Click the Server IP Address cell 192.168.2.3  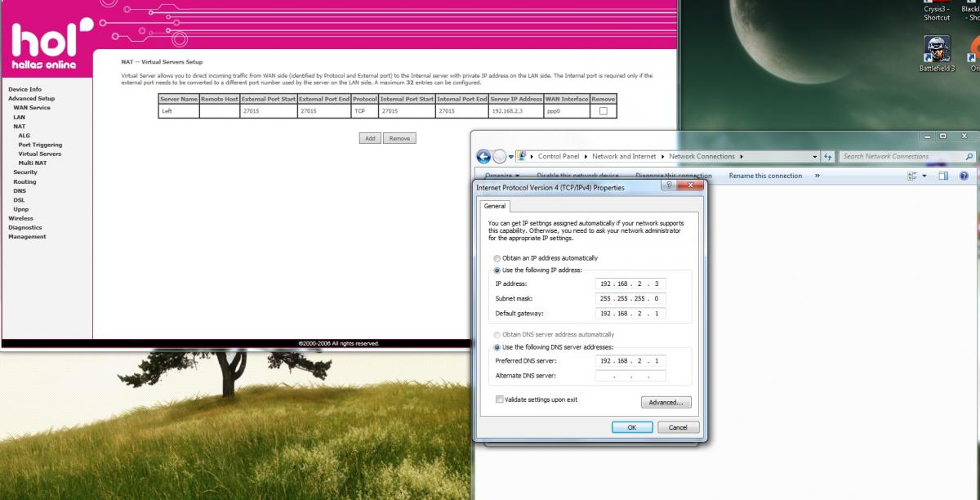[x=516, y=111]
